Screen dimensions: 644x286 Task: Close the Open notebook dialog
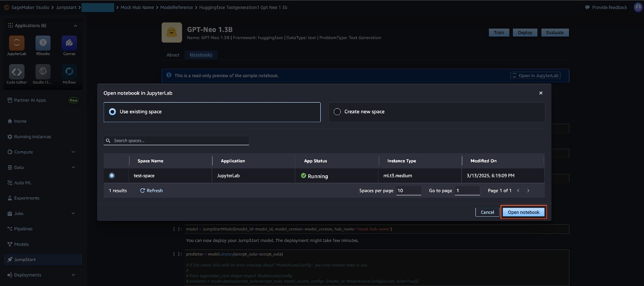540,93
